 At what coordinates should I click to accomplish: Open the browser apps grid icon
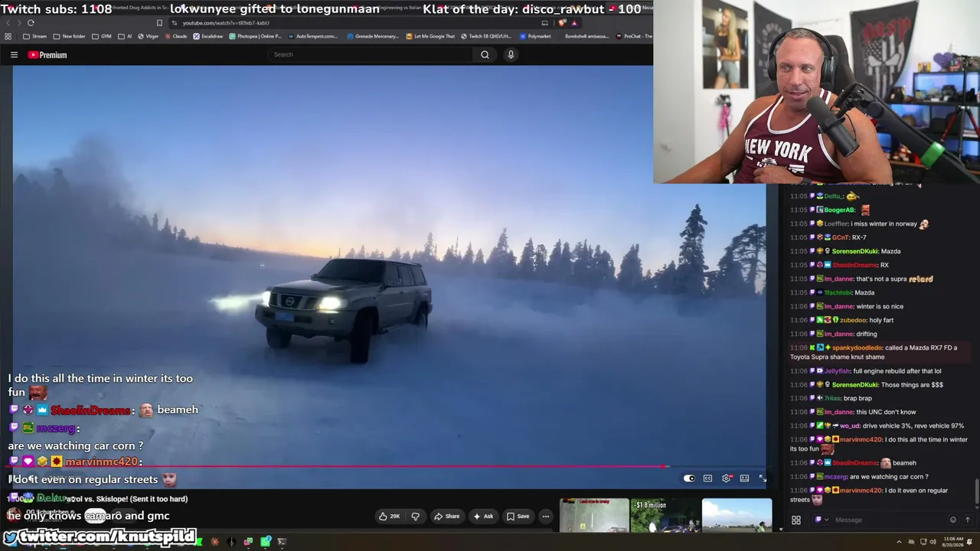tap(8, 36)
